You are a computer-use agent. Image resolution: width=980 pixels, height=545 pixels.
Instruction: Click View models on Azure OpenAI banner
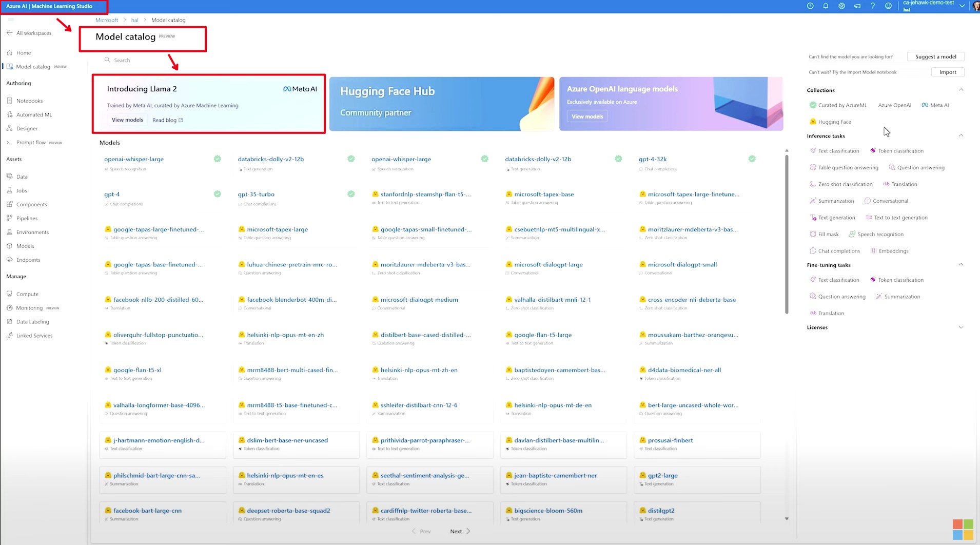coord(587,116)
